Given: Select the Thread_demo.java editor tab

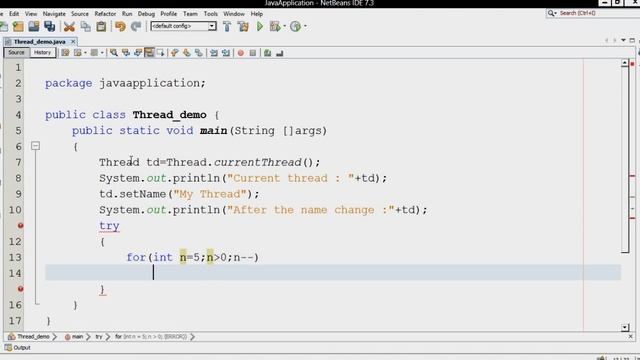Looking at the screenshot, I should [x=40, y=42].
